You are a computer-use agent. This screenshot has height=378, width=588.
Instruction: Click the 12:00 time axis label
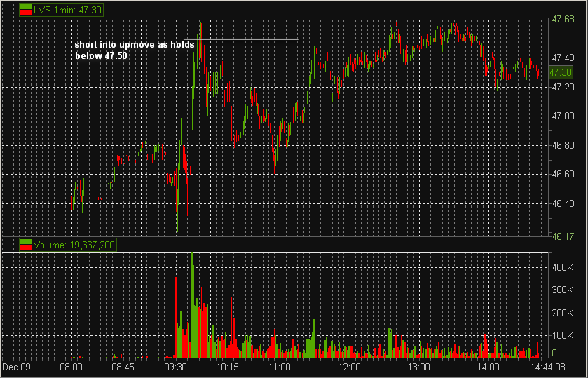(350, 367)
